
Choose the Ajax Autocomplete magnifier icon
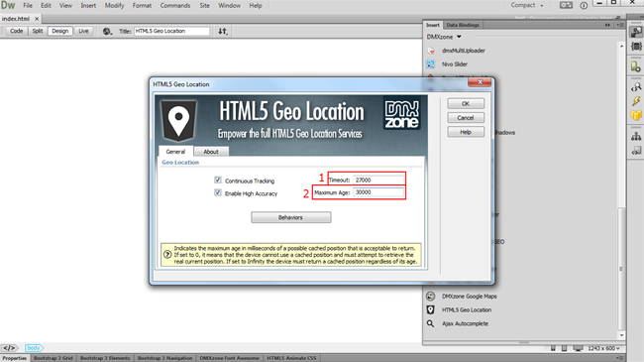[430, 323]
